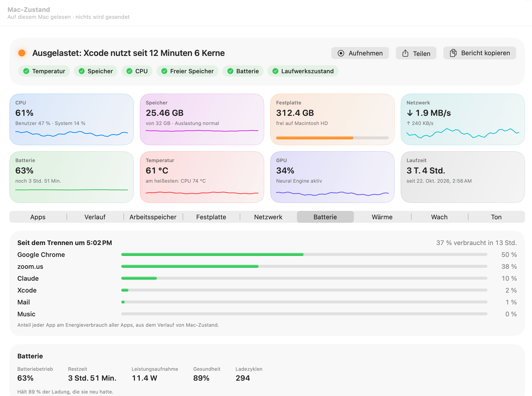Open the GPU 34% card

click(332, 177)
